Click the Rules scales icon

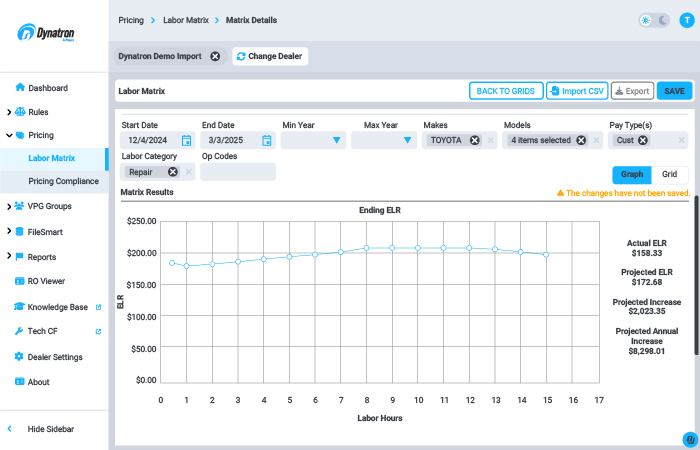tap(20, 112)
